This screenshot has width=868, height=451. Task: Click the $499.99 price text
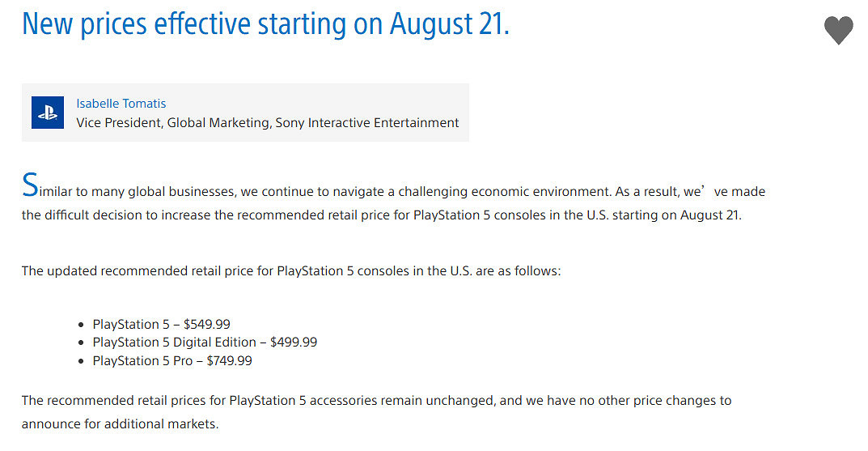294,343
